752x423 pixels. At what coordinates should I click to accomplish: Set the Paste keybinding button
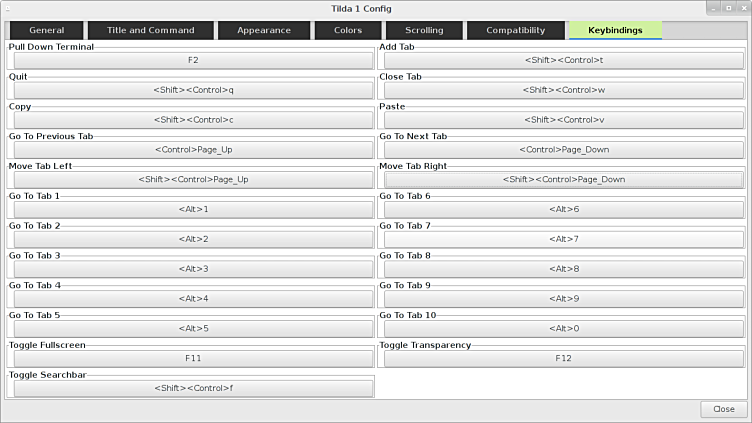[x=563, y=120]
